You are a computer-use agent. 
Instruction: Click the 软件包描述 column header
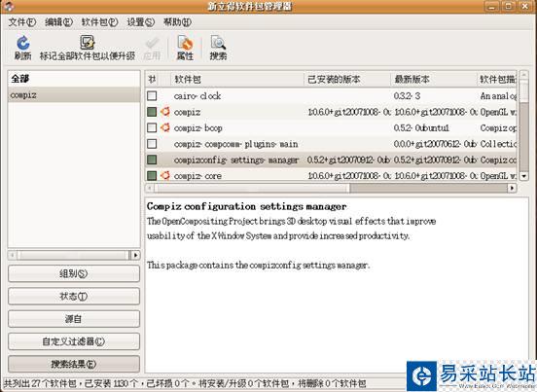tap(496, 80)
